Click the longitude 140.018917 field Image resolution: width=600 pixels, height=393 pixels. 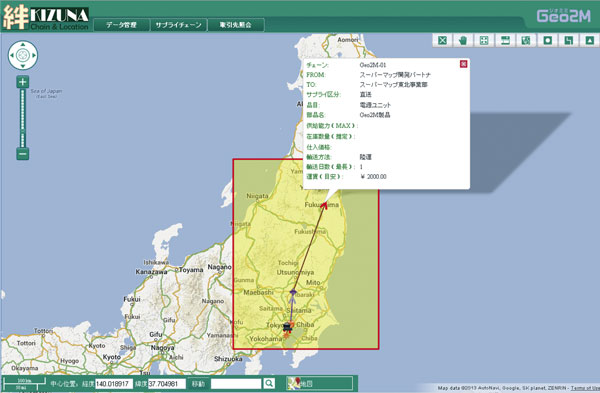[x=114, y=383]
